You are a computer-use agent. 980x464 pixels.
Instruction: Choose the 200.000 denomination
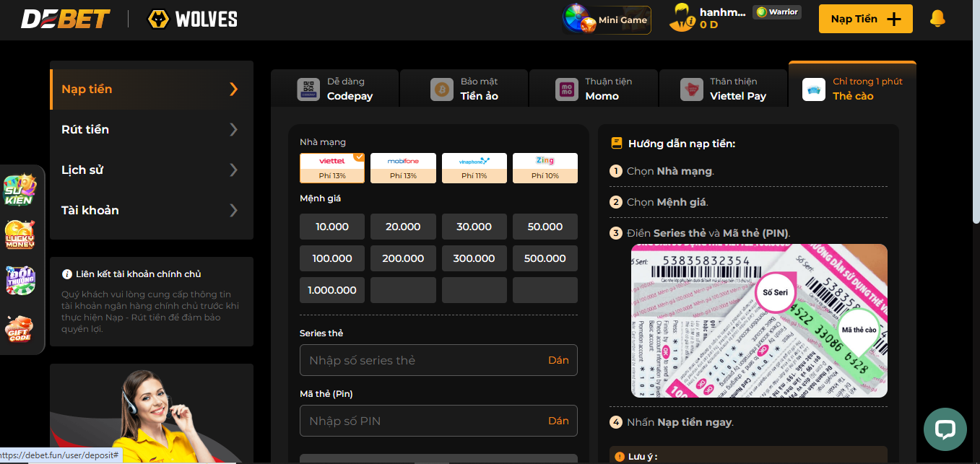tap(403, 258)
